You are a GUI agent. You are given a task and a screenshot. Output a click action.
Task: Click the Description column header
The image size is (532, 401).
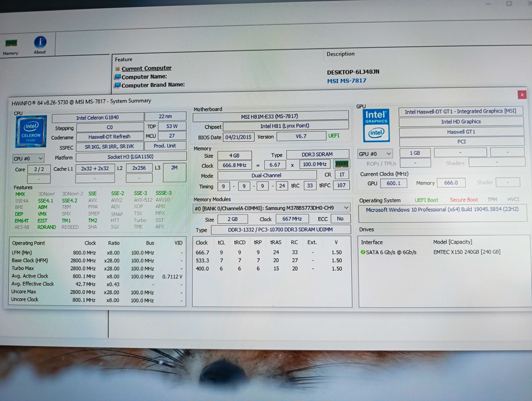341,54
